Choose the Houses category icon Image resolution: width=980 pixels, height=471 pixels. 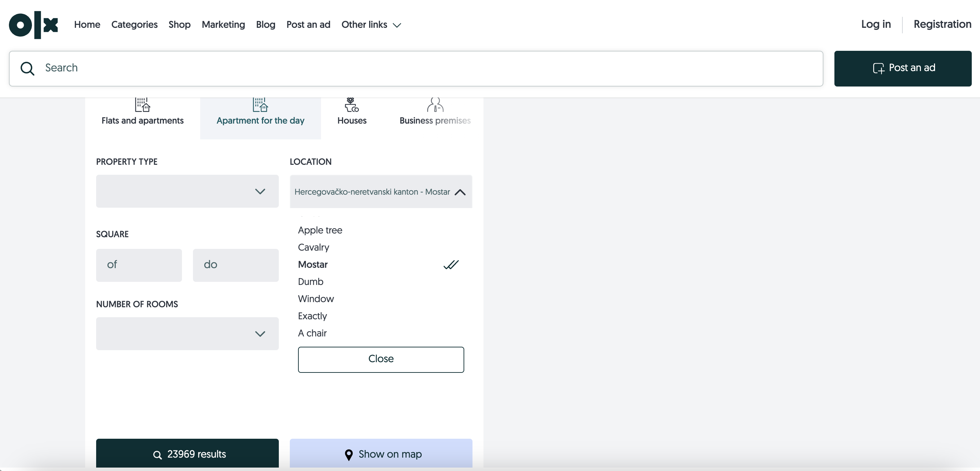[352, 105]
